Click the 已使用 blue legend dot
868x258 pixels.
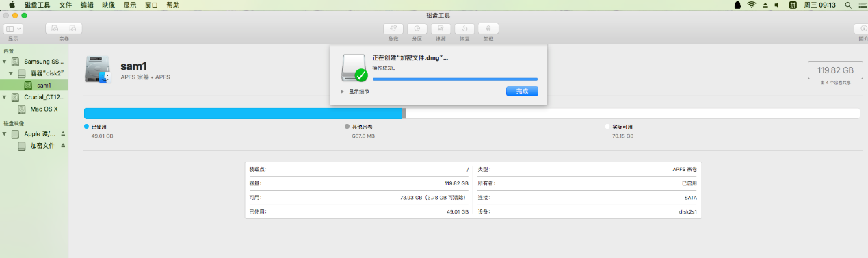(x=86, y=127)
